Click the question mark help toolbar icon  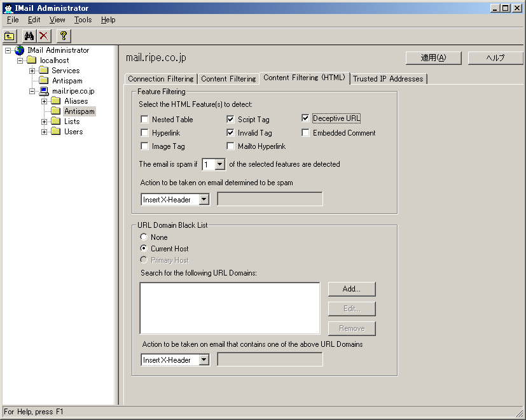64,36
